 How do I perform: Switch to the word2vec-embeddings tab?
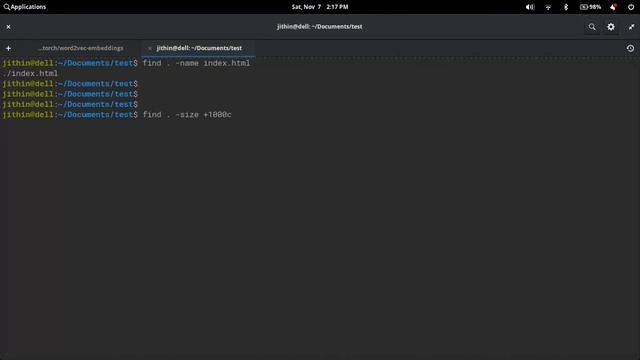click(x=80, y=48)
